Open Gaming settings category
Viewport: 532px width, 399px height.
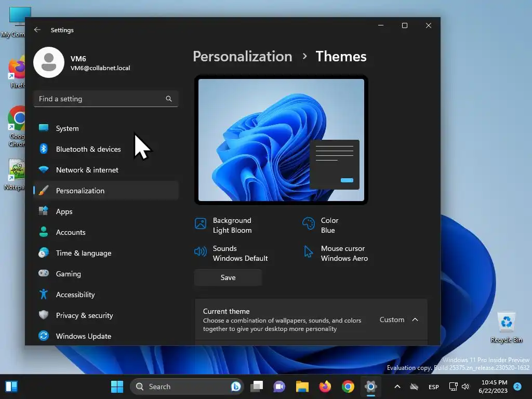click(x=106, y=273)
